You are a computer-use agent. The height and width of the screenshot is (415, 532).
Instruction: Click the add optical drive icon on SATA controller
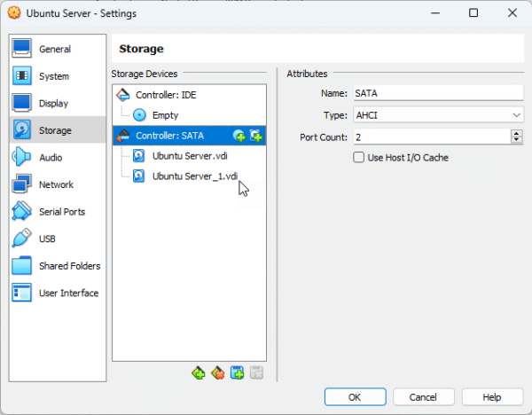239,136
